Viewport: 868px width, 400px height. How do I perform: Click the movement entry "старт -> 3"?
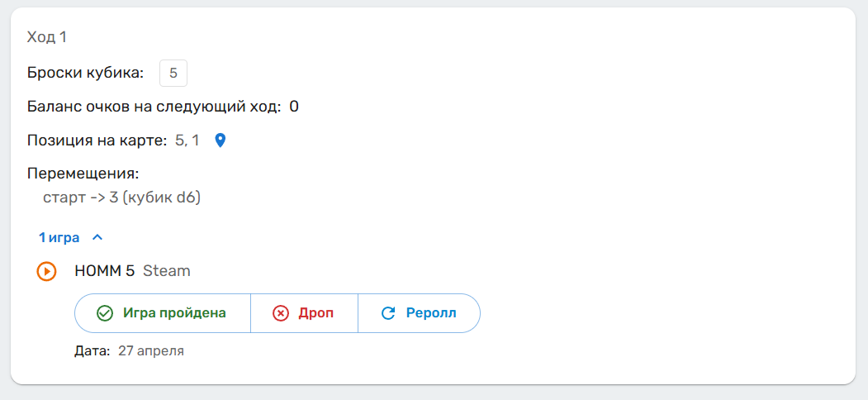pos(122,198)
